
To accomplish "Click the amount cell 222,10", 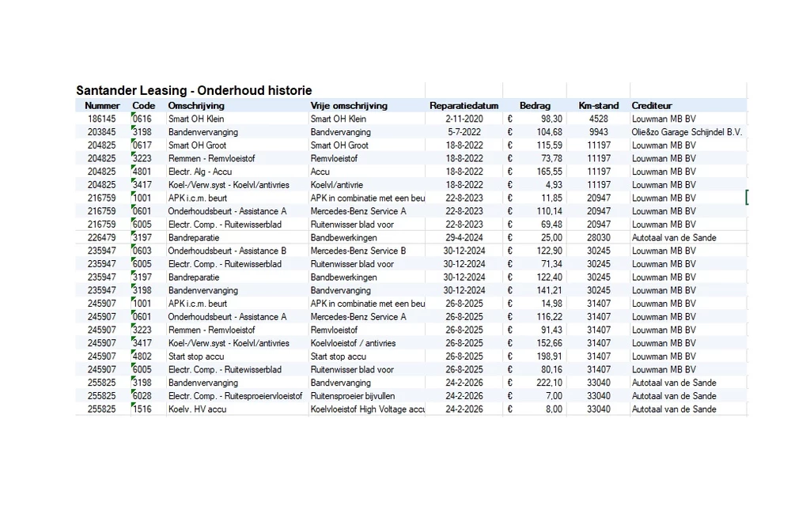I will click(x=549, y=383).
